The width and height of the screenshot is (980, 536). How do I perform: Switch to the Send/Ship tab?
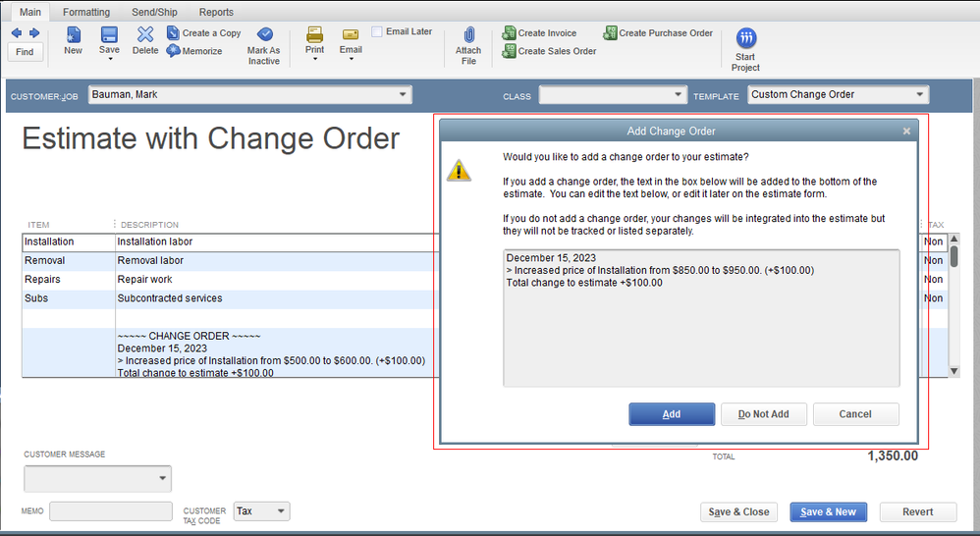point(154,12)
